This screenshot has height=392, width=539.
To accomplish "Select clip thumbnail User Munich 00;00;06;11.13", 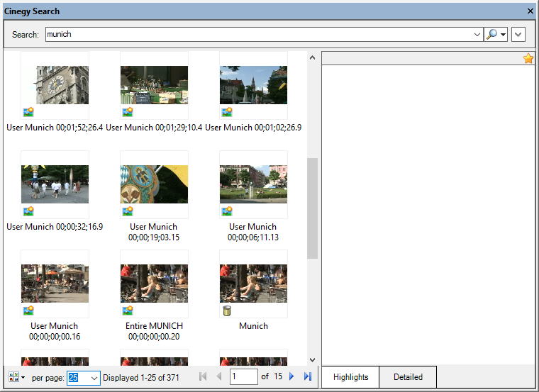I will [254, 184].
